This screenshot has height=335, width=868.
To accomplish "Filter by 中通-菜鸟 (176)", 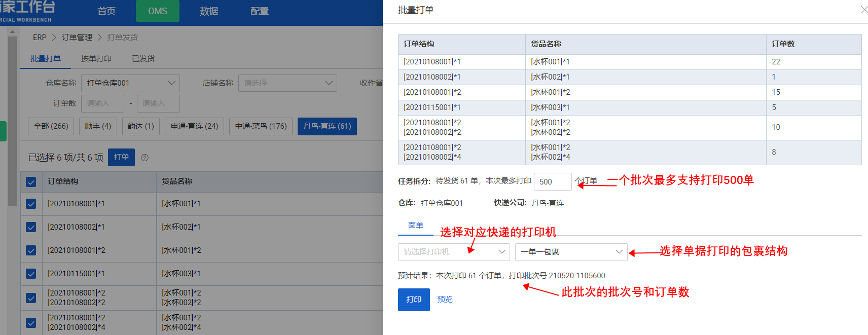I will click(261, 126).
